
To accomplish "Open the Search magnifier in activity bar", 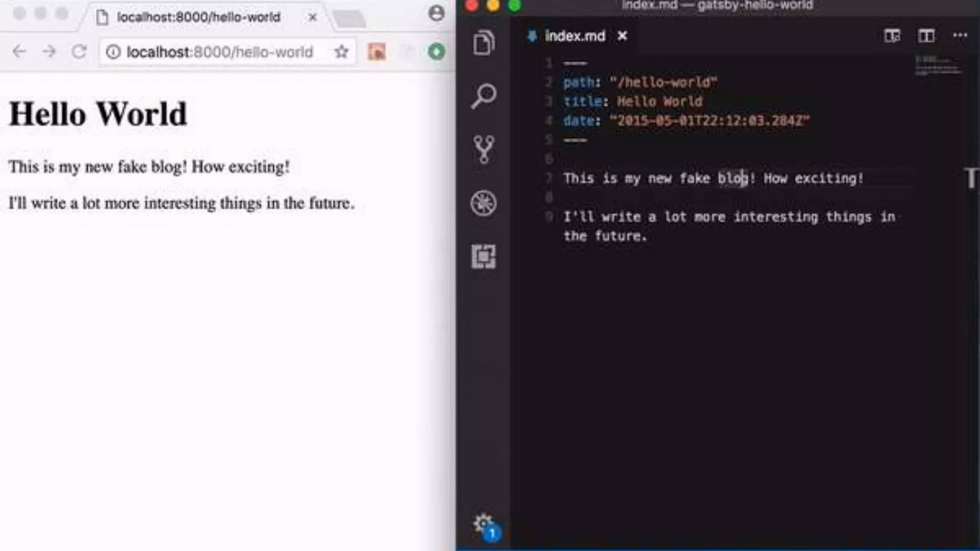I will (x=483, y=96).
